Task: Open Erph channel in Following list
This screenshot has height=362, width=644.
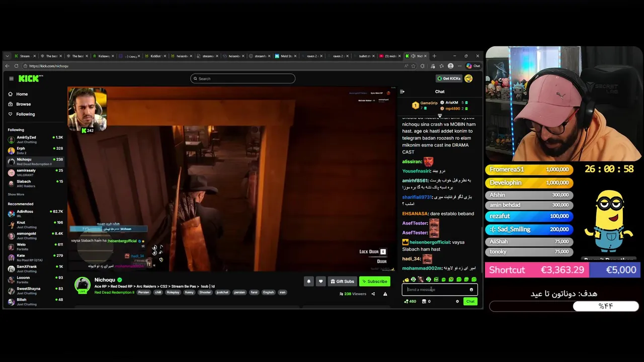Action: pos(35,150)
